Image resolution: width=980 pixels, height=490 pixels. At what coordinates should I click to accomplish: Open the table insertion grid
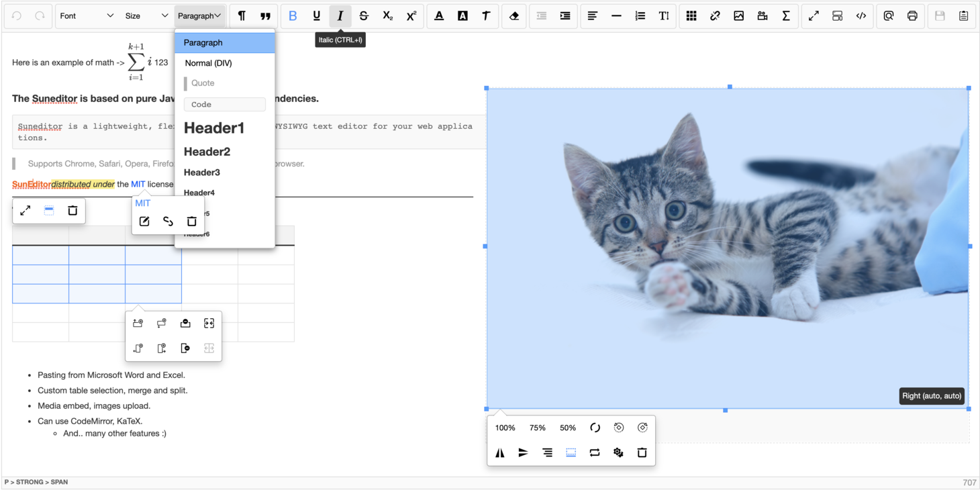point(691,15)
